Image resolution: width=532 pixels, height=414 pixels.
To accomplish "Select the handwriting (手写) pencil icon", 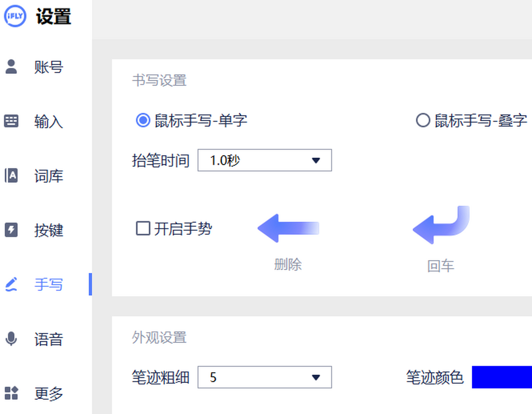I will tap(11, 284).
